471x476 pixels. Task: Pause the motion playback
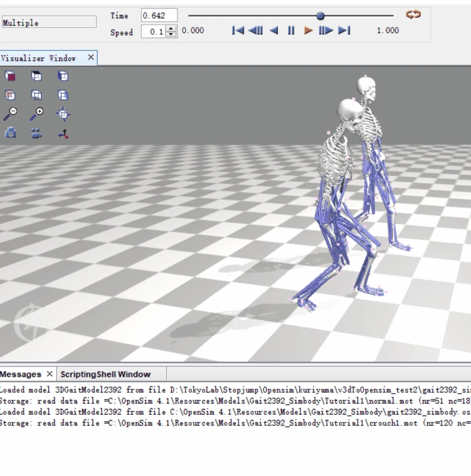[291, 31]
